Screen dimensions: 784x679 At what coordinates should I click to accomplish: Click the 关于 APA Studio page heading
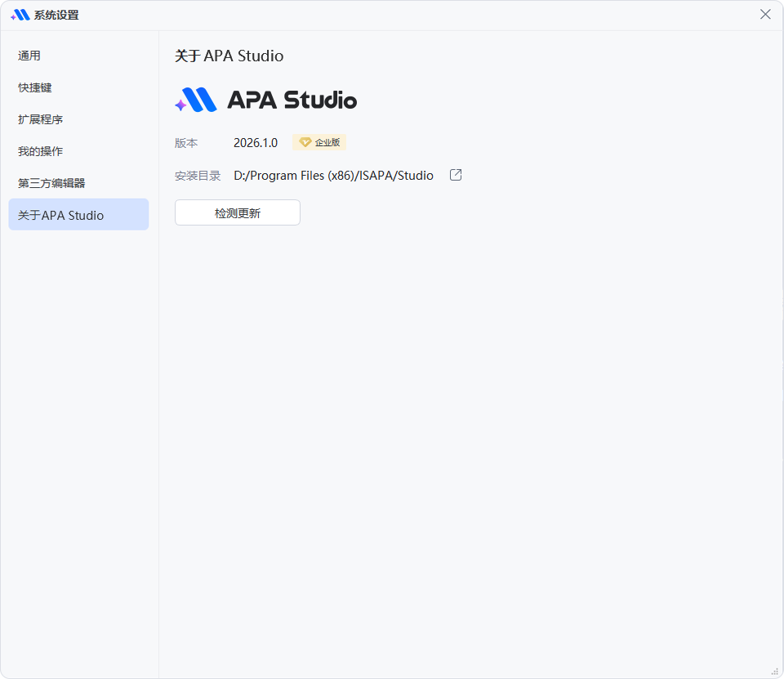[229, 56]
